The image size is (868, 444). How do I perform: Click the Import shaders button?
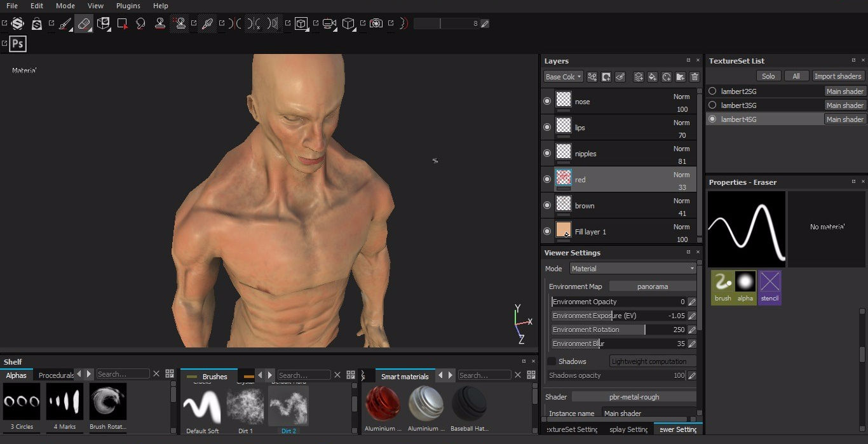[837, 76]
